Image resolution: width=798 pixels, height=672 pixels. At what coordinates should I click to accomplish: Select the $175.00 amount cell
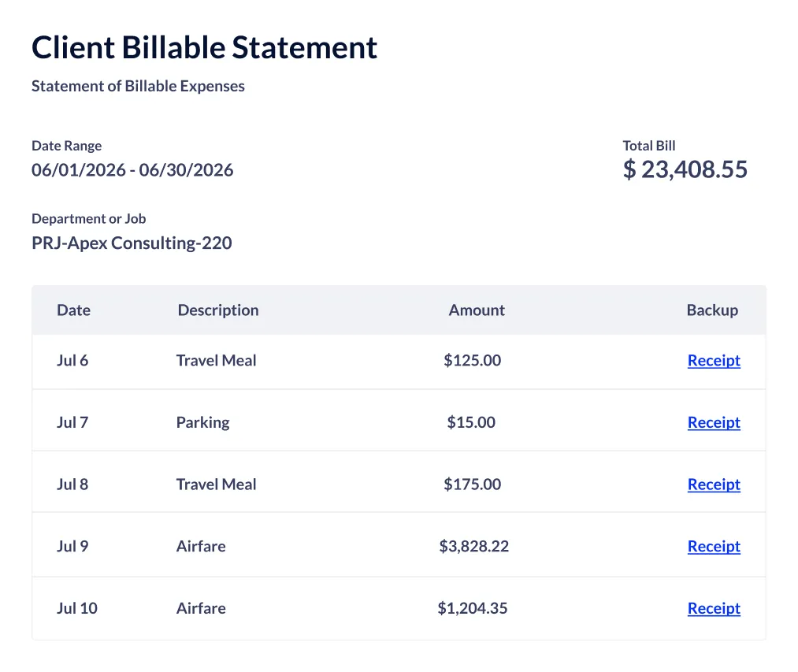tap(473, 485)
